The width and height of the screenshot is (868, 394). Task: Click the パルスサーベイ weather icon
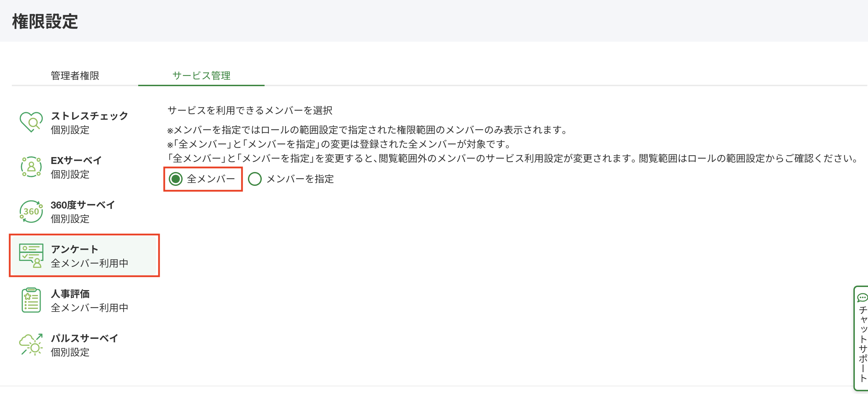[x=31, y=345]
